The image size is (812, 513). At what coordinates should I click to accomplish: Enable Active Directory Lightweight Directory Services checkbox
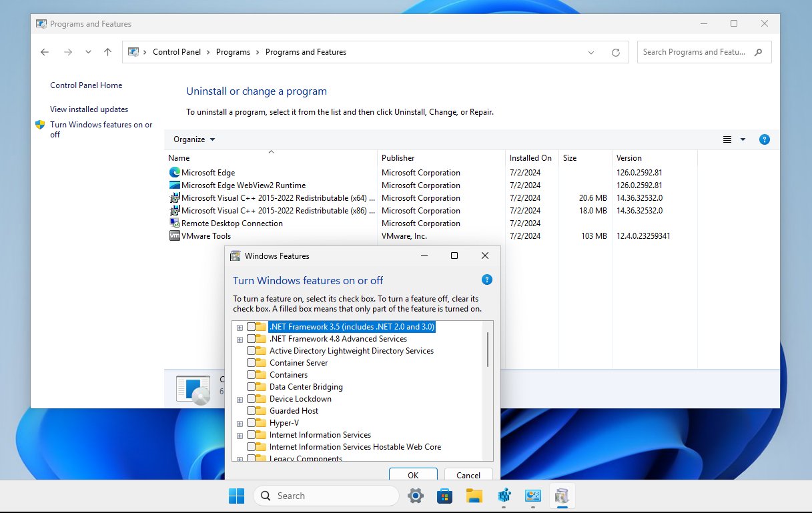pyautogui.click(x=251, y=351)
